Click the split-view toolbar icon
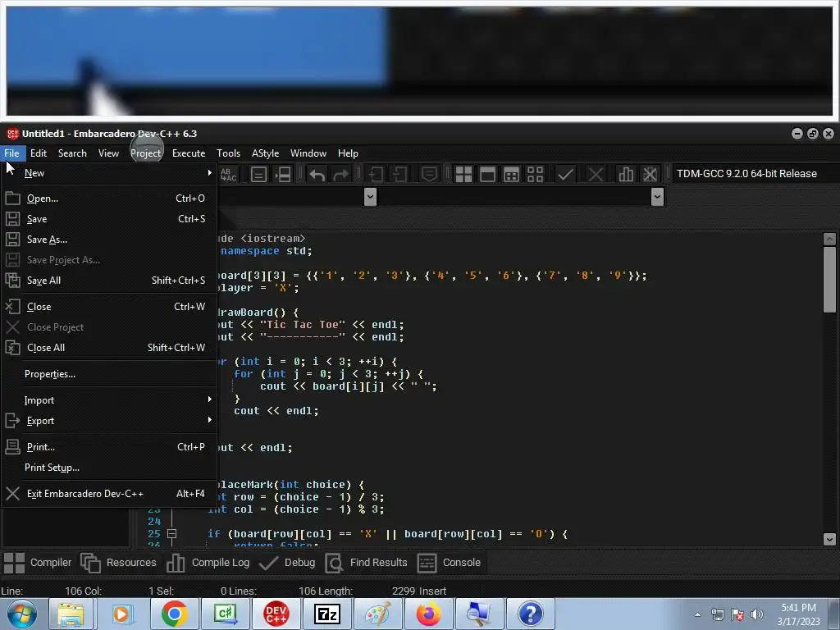840x630 pixels. coord(283,174)
